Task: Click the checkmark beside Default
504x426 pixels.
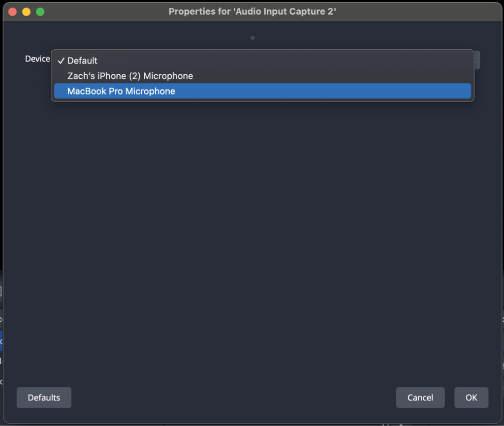Action: (61, 61)
